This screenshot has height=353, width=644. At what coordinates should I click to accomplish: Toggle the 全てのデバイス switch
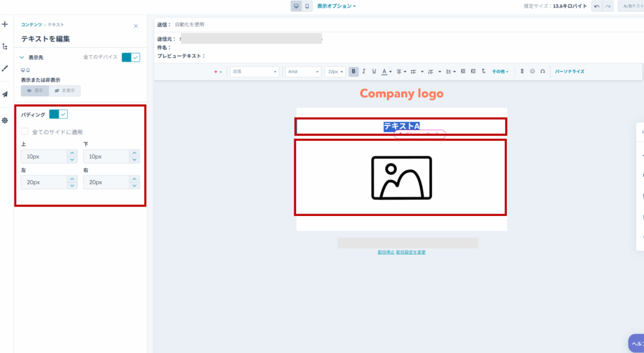[131, 57]
